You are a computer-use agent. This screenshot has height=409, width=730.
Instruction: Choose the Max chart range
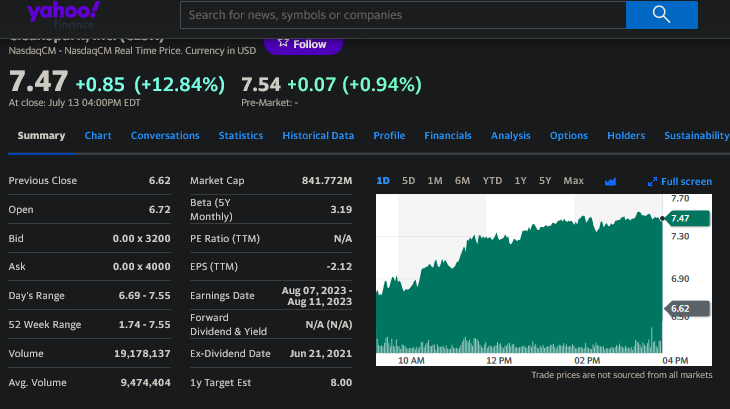[x=573, y=181]
